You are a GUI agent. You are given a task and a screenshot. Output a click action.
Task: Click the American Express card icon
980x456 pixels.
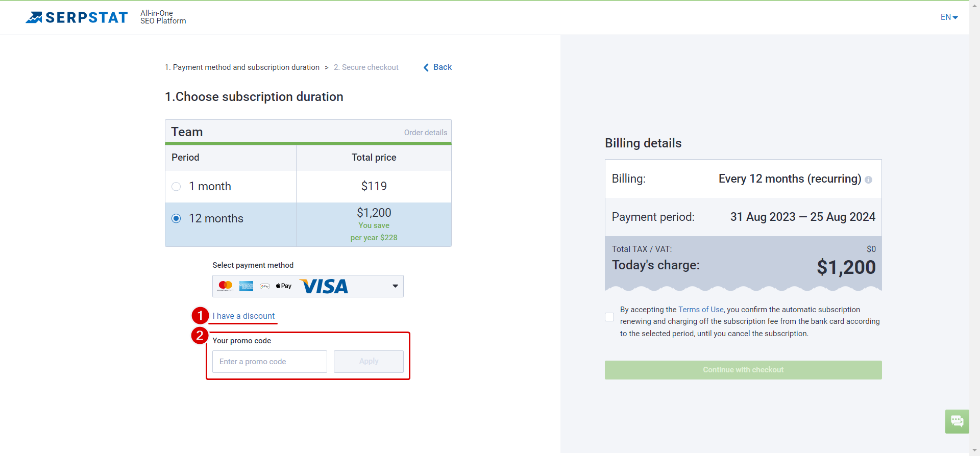pos(247,286)
